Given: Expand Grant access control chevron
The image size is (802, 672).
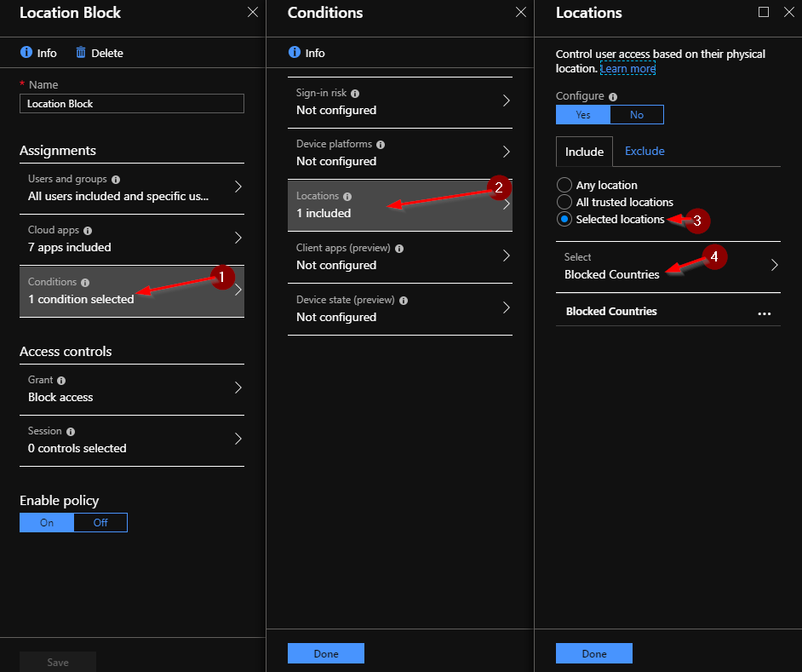Looking at the screenshot, I should pyautogui.click(x=238, y=388).
